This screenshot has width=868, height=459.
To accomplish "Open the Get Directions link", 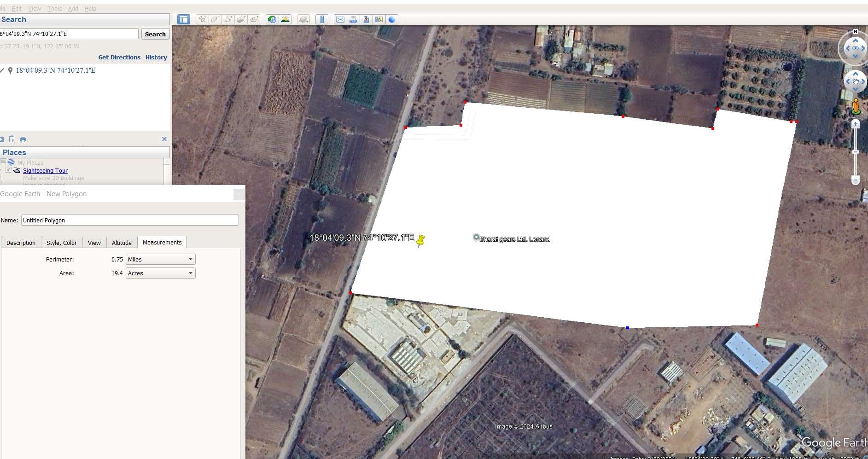I will click(x=119, y=58).
